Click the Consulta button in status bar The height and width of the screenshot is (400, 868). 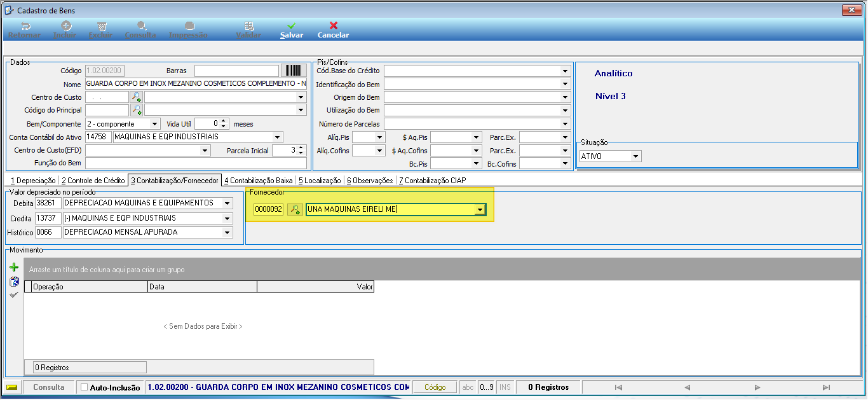pyautogui.click(x=49, y=387)
